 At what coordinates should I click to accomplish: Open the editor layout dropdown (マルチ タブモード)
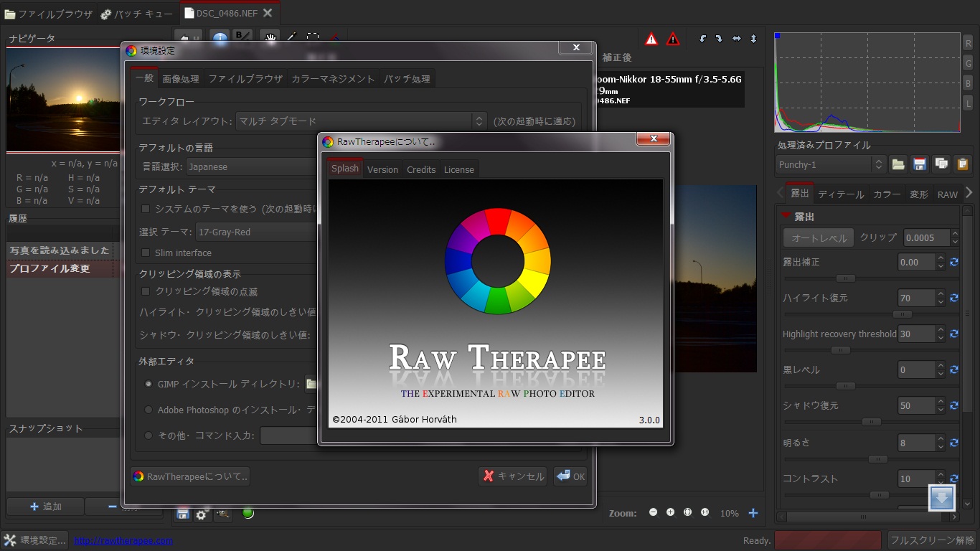pos(362,121)
